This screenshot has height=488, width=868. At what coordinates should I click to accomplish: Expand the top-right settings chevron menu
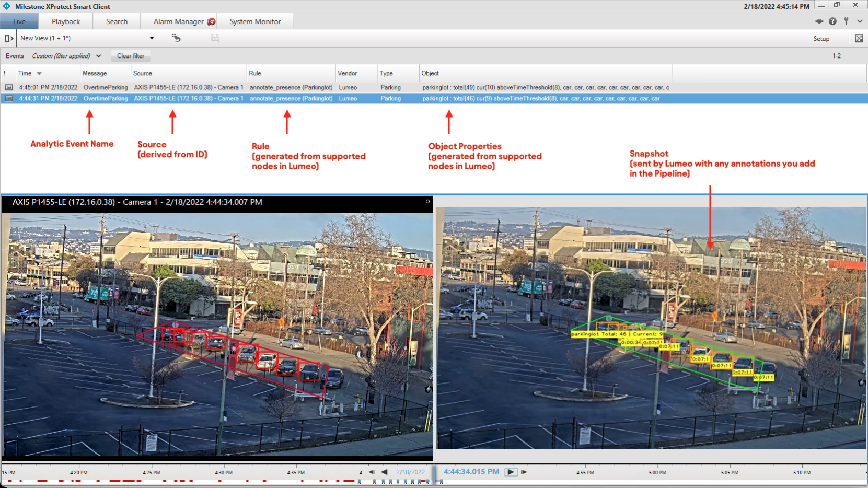(x=860, y=21)
